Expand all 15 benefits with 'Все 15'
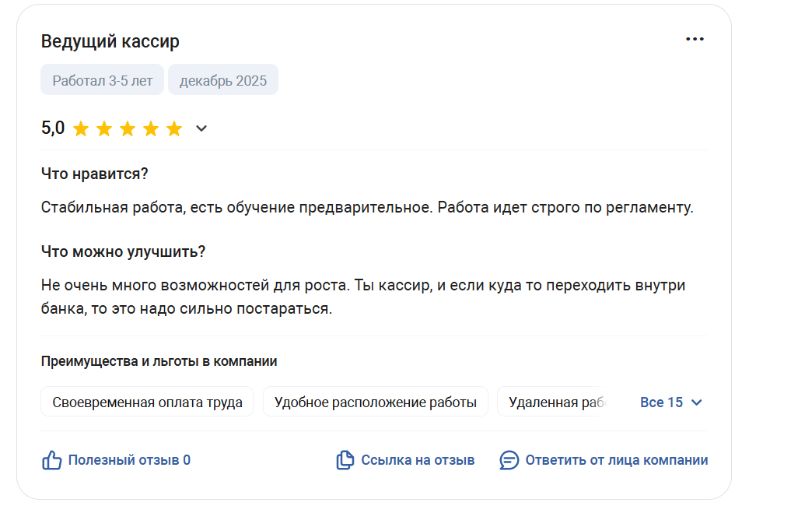Screen dimensions: 812x506 (661, 402)
